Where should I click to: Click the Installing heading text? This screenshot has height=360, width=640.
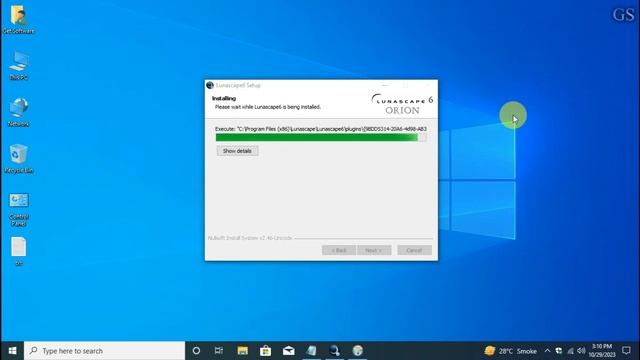pos(224,98)
